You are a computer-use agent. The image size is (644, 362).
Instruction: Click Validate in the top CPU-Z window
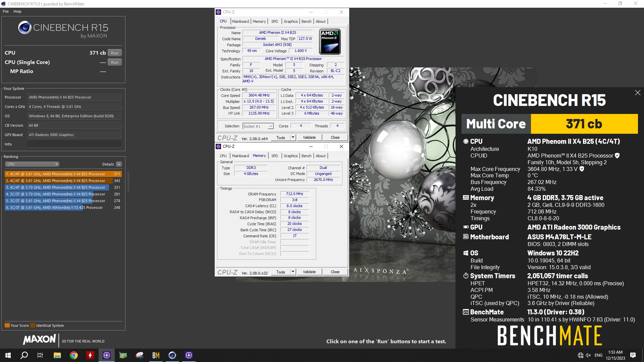click(309, 137)
